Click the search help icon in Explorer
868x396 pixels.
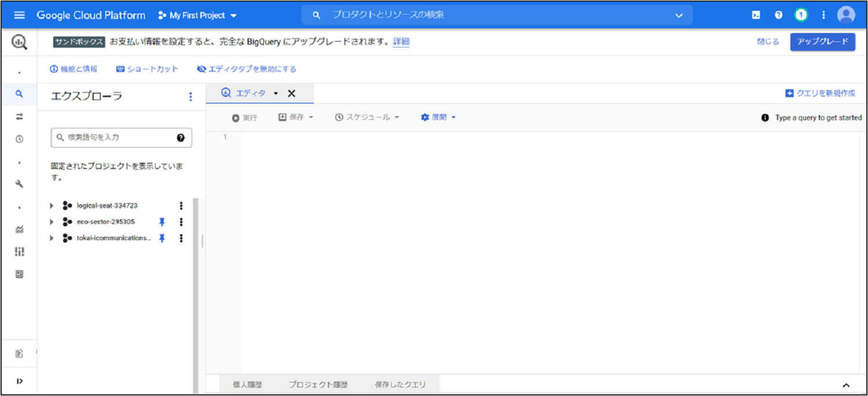pyautogui.click(x=181, y=138)
